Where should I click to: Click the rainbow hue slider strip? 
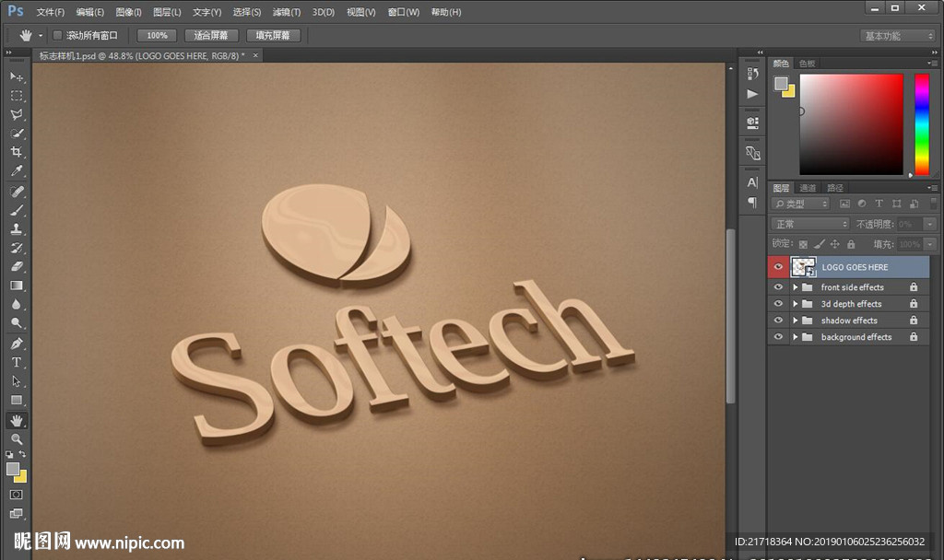click(x=922, y=124)
